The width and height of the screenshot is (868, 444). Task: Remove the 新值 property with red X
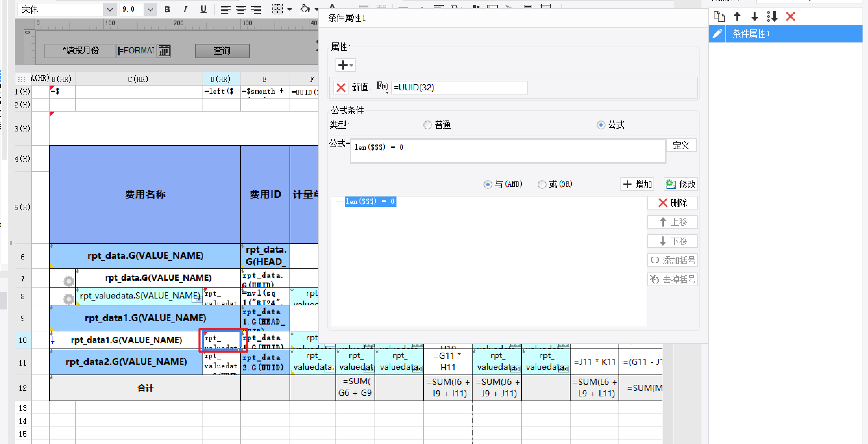coord(341,88)
